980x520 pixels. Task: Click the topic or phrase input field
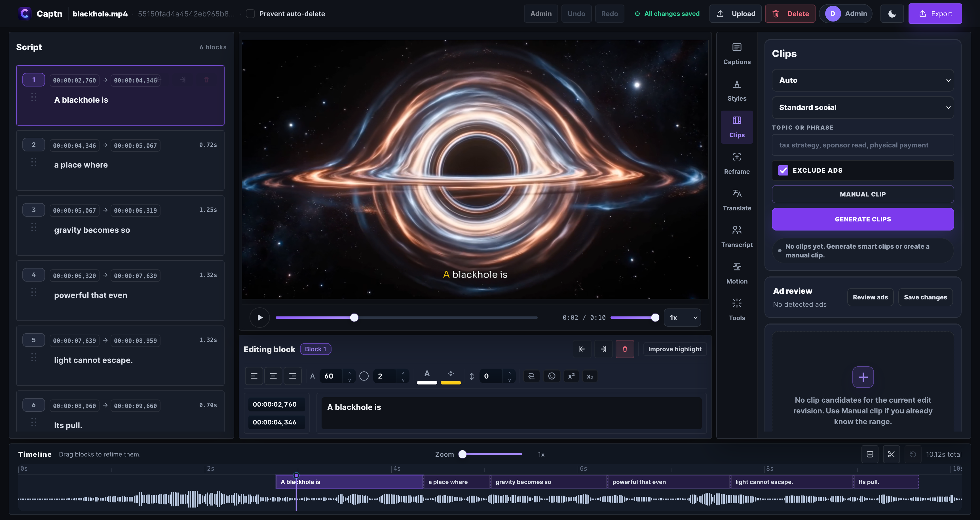[x=862, y=145]
